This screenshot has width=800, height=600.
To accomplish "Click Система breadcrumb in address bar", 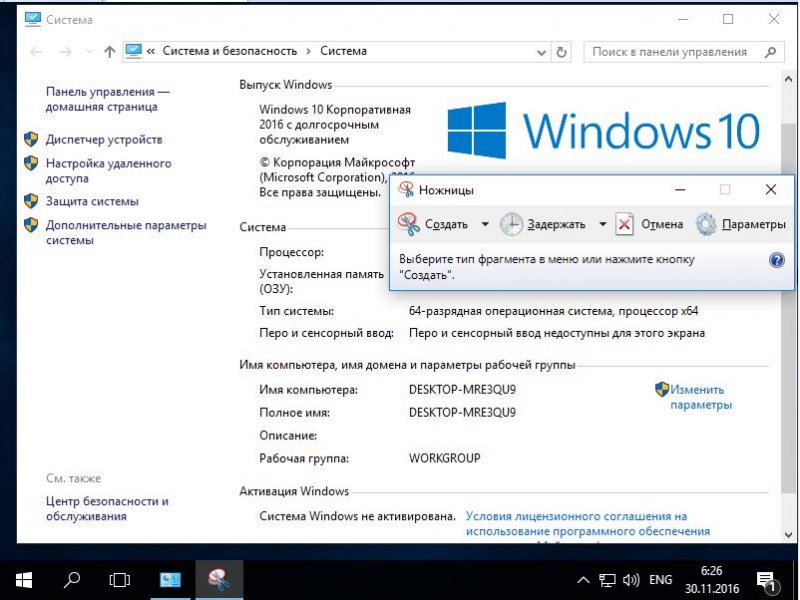I will [x=343, y=51].
